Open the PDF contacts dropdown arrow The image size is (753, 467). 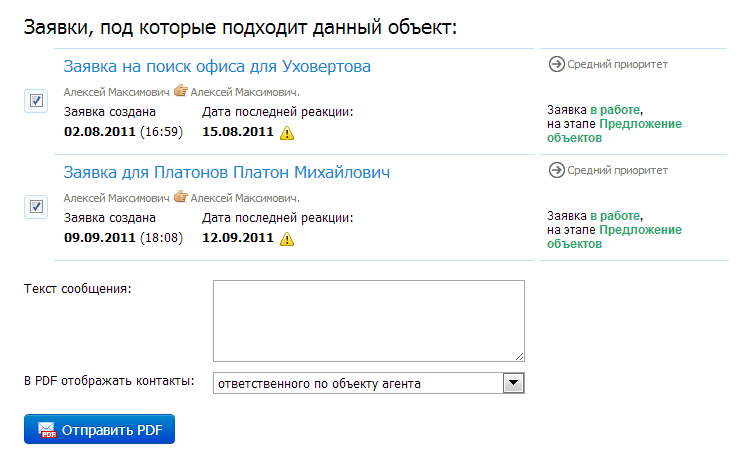coord(513,383)
